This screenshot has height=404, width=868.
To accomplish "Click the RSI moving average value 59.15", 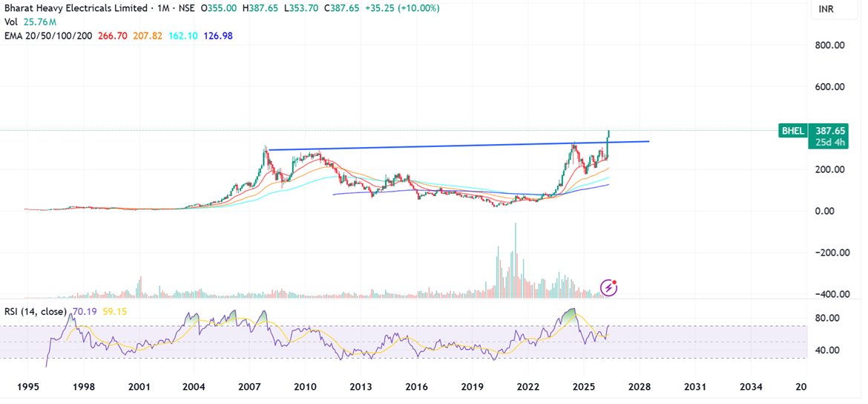I will pos(114,311).
